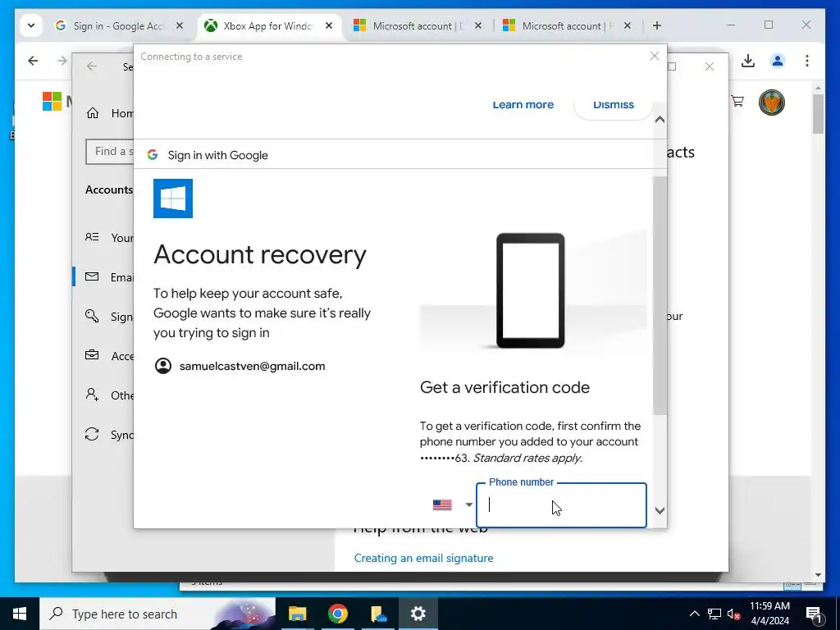
Task: Close the Sign in - Google tab
Action: pos(180,25)
